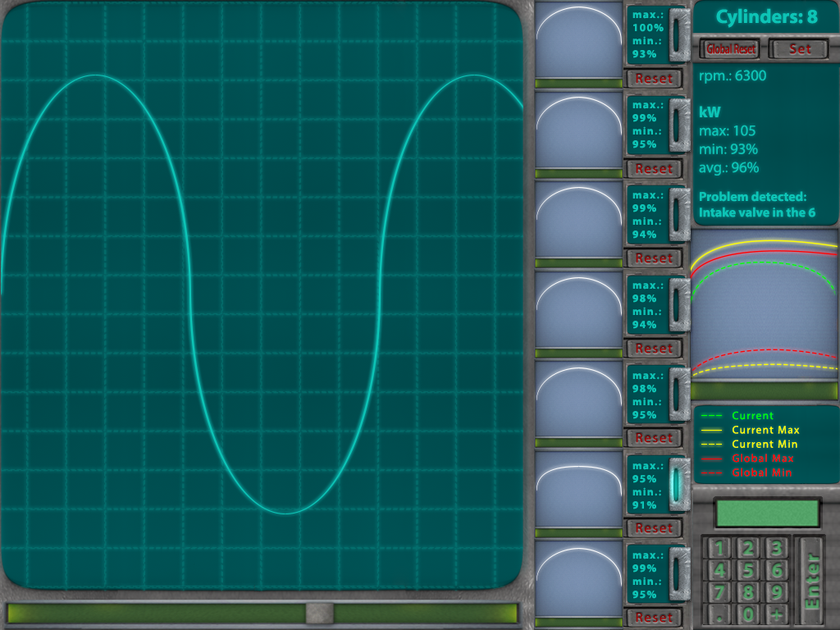Image resolution: width=840 pixels, height=630 pixels.
Task: Click the Set button under Cylinders
Action: click(799, 49)
